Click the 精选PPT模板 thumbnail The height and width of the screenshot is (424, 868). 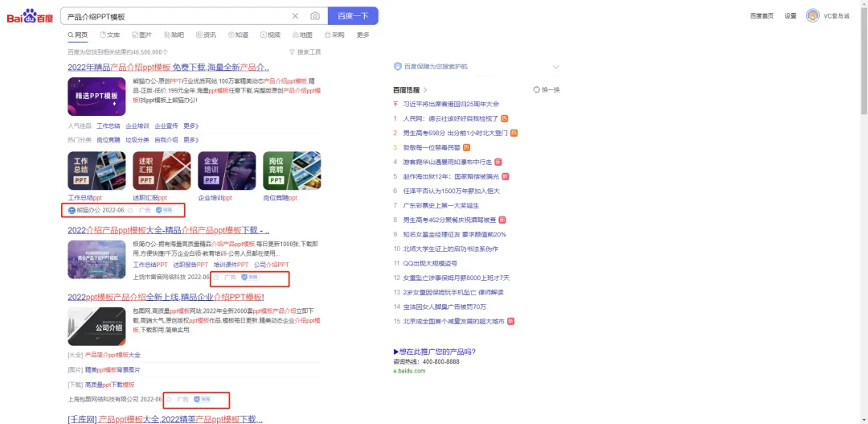(x=96, y=96)
